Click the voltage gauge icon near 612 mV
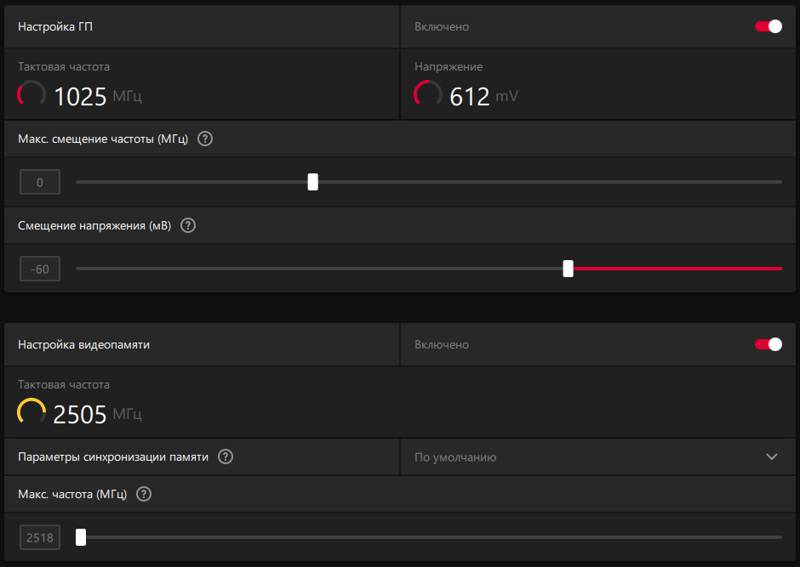The width and height of the screenshot is (800, 567). pos(427,94)
